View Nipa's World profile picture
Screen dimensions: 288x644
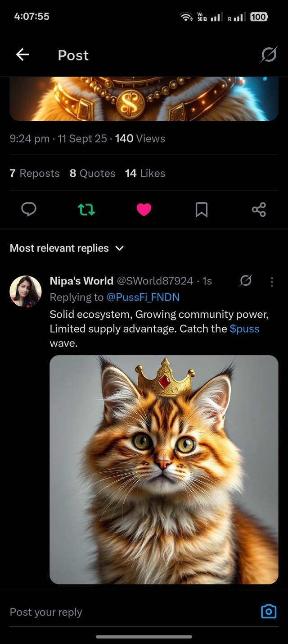click(26, 291)
